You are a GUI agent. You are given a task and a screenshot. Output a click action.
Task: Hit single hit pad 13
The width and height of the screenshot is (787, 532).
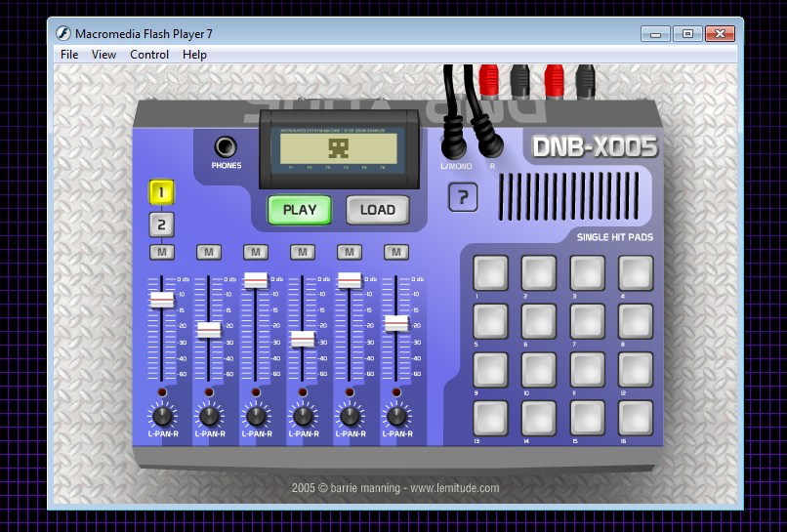pyautogui.click(x=490, y=418)
